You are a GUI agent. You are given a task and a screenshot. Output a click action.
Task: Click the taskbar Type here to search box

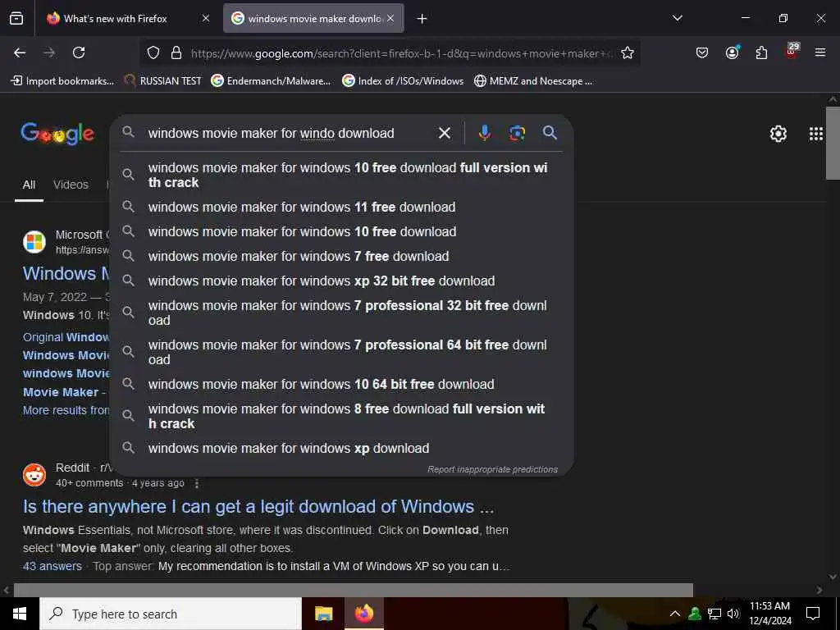pyautogui.click(x=171, y=614)
